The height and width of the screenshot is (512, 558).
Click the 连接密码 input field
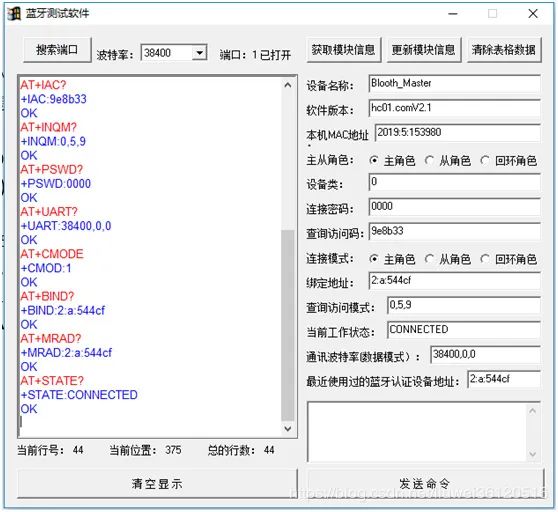pyautogui.click(x=455, y=207)
